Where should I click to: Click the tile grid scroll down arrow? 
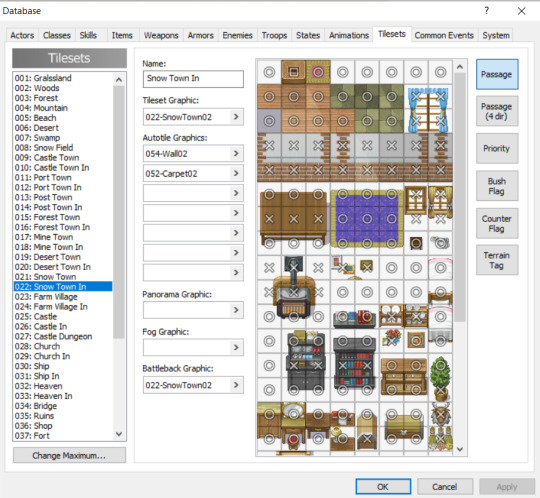460,449
